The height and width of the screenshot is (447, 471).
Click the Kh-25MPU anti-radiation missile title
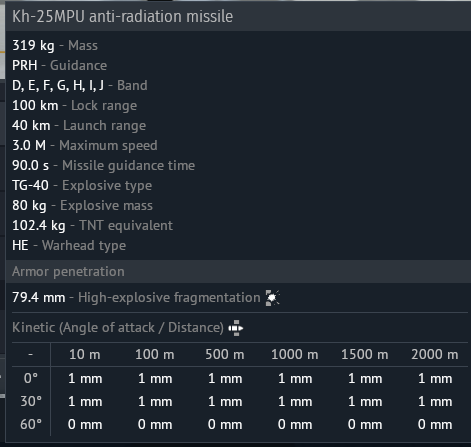122,17
